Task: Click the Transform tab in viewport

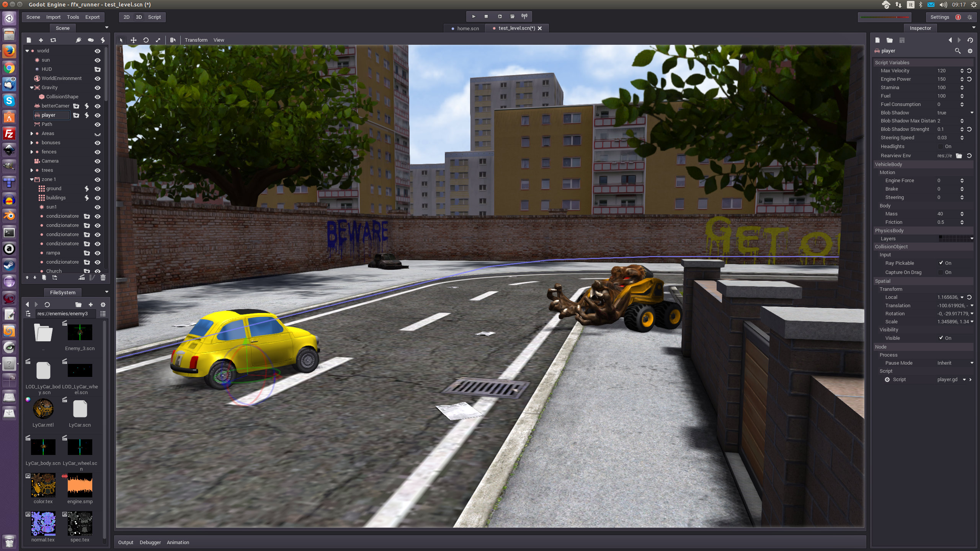Action: tap(196, 40)
